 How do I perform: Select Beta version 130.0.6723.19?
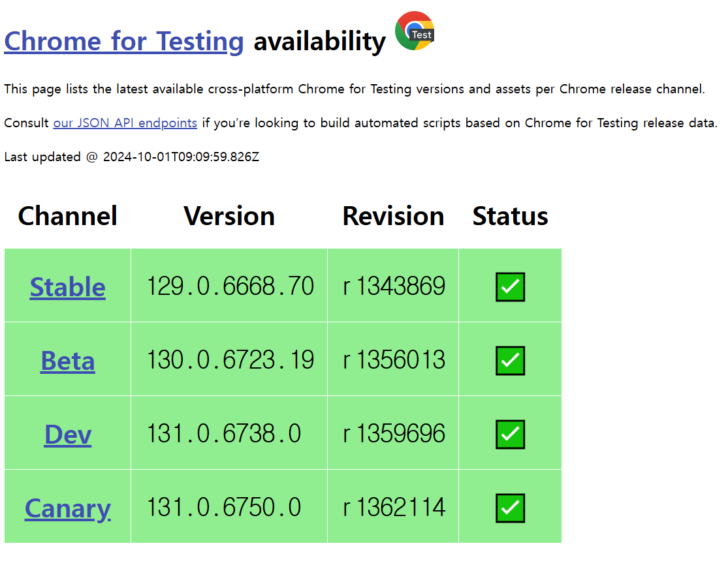pos(230,359)
